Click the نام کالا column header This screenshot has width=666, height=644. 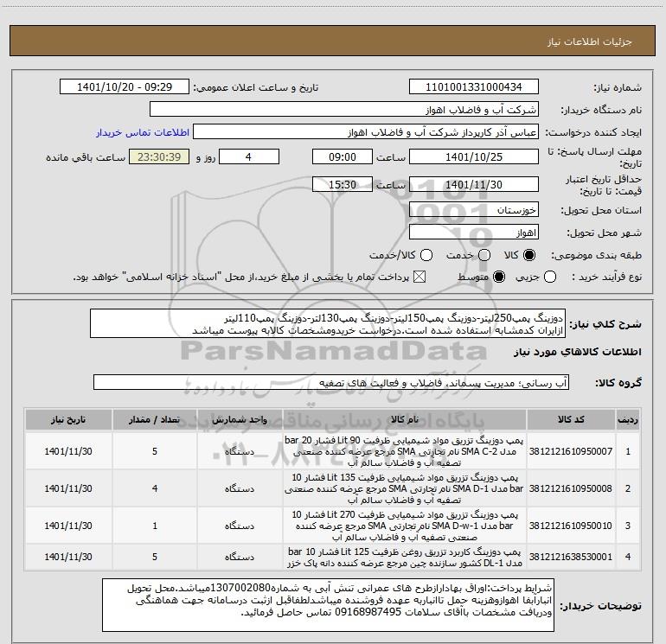pyautogui.click(x=405, y=419)
